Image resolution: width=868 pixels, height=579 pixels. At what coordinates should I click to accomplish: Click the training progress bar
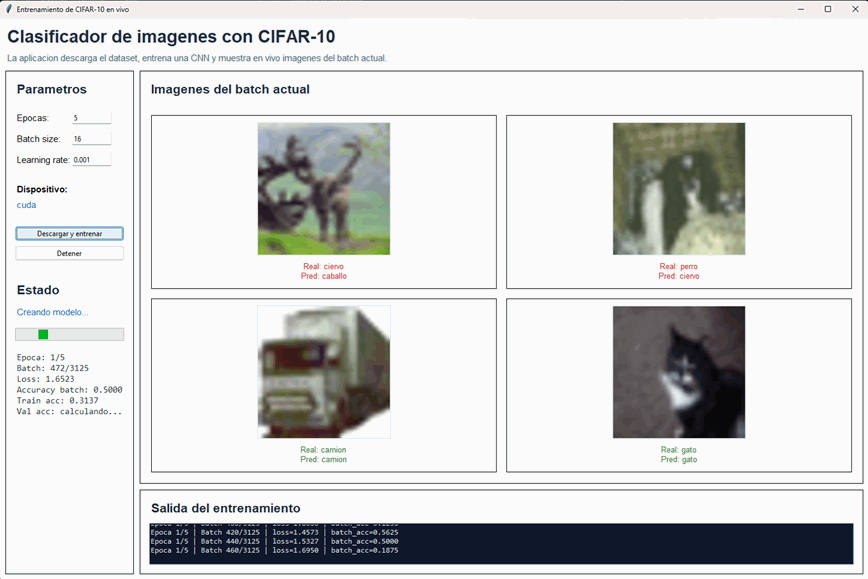69,333
